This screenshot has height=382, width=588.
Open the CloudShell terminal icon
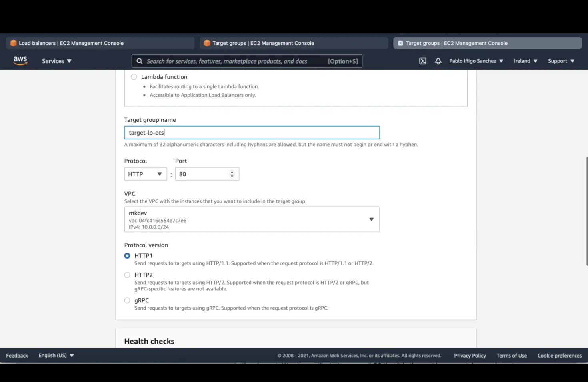coord(423,61)
